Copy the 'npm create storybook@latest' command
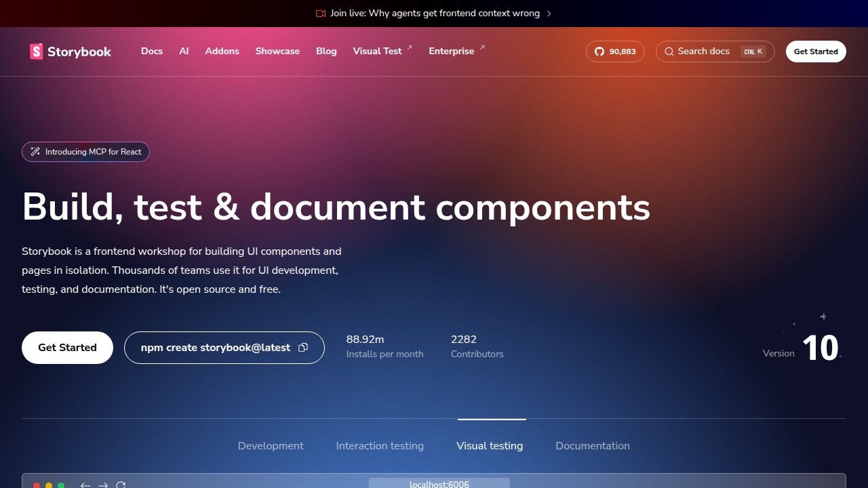The height and width of the screenshot is (488, 868). (x=224, y=348)
